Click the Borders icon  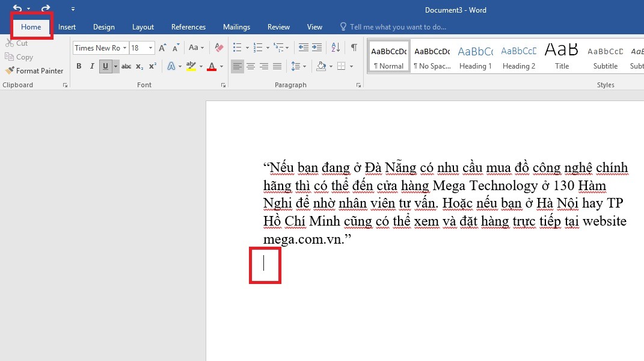342,66
